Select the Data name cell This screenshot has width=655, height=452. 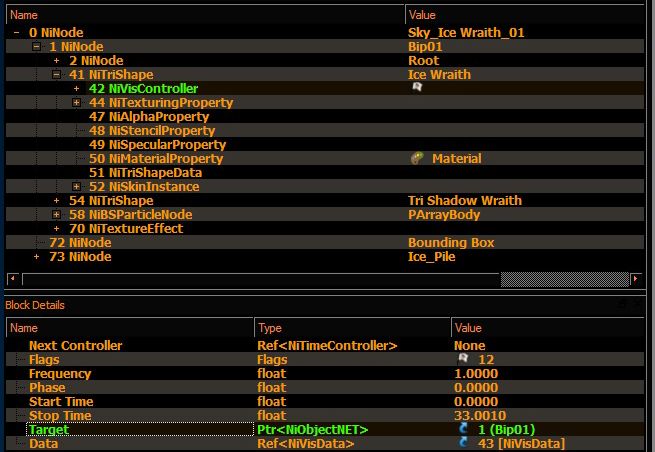tap(43, 443)
